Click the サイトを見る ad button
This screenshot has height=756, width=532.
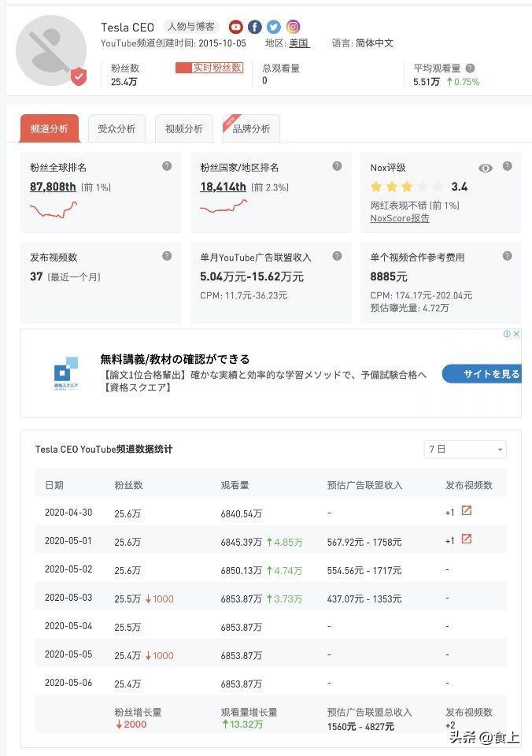point(482,373)
